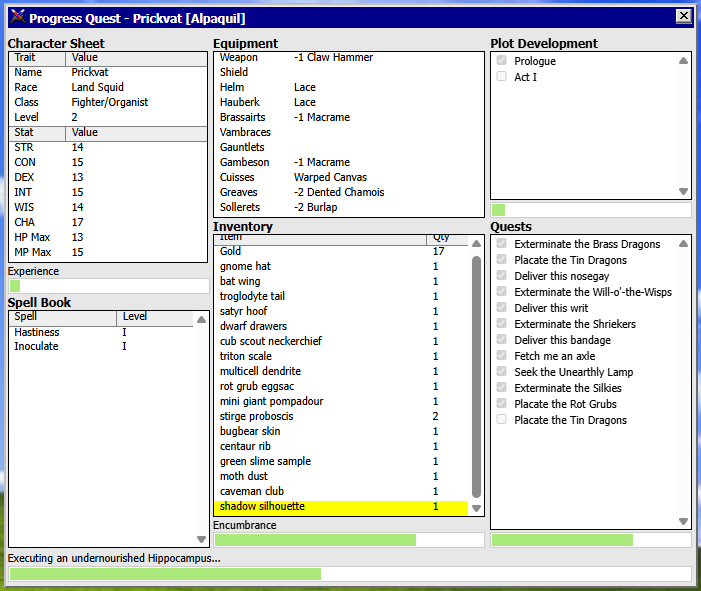Image resolution: width=701 pixels, height=591 pixels.
Task: Click the MP Max 15 row
Action: (108, 253)
